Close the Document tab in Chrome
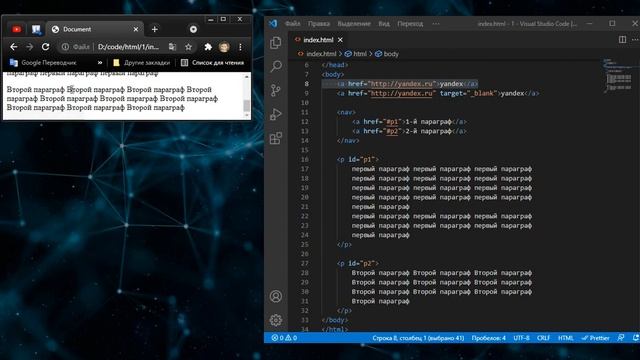 pyautogui.click(x=136, y=29)
